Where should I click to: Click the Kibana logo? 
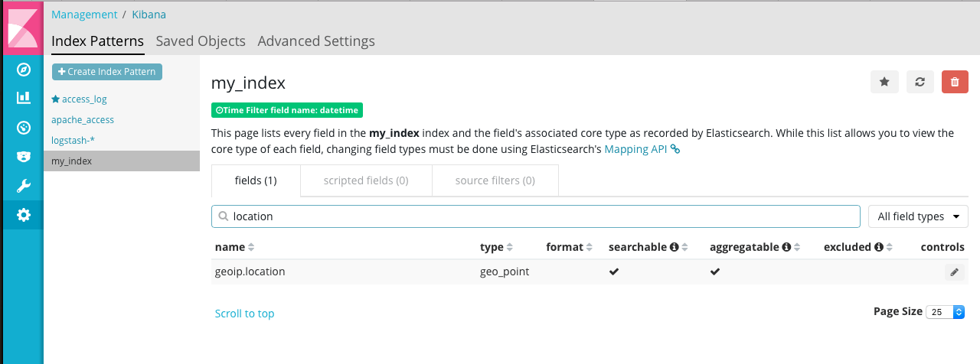(x=23, y=28)
